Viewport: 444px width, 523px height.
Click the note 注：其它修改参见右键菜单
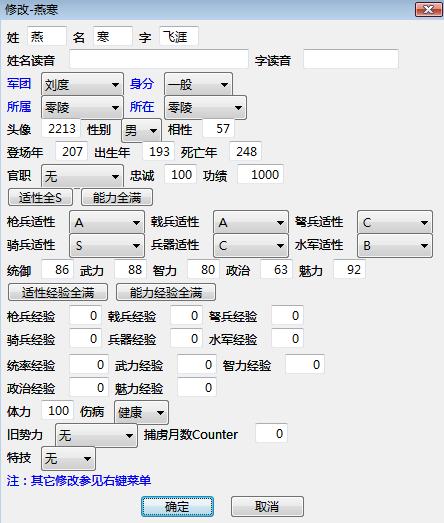[x=79, y=481]
